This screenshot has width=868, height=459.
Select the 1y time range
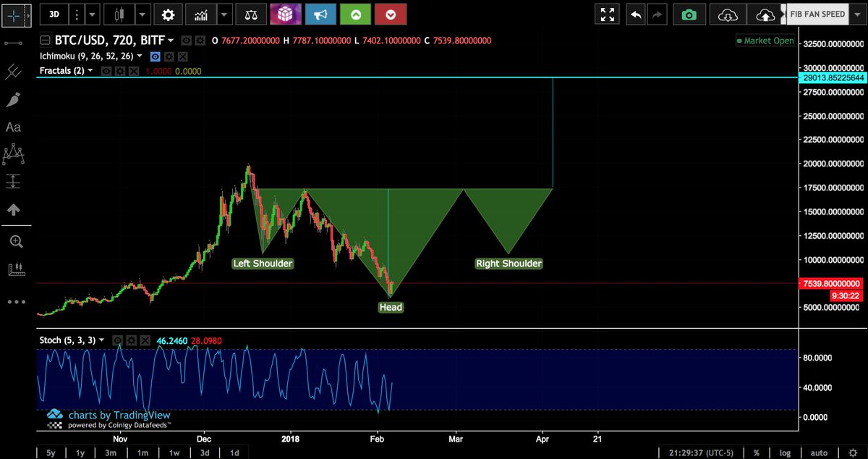80,452
